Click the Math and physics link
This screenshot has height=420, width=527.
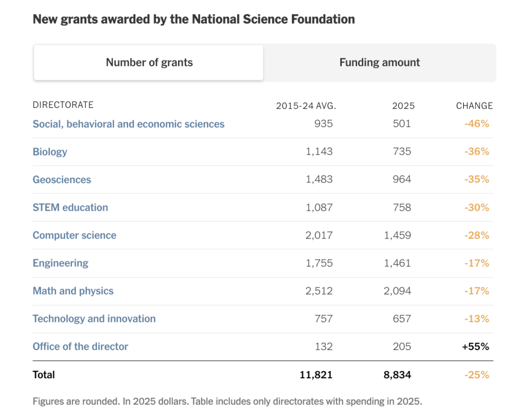click(x=73, y=291)
